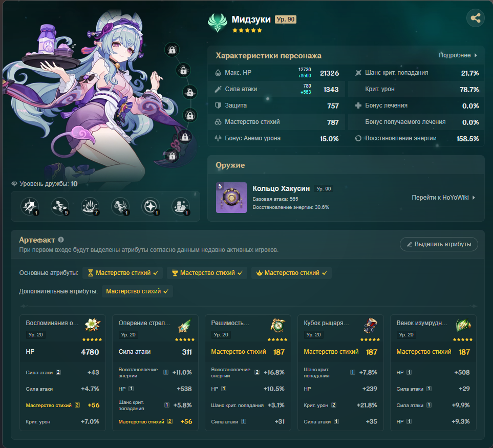Toggle sands Мастерство стихий main attribute chip
This screenshot has width=493, height=448.
coord(123,273)
